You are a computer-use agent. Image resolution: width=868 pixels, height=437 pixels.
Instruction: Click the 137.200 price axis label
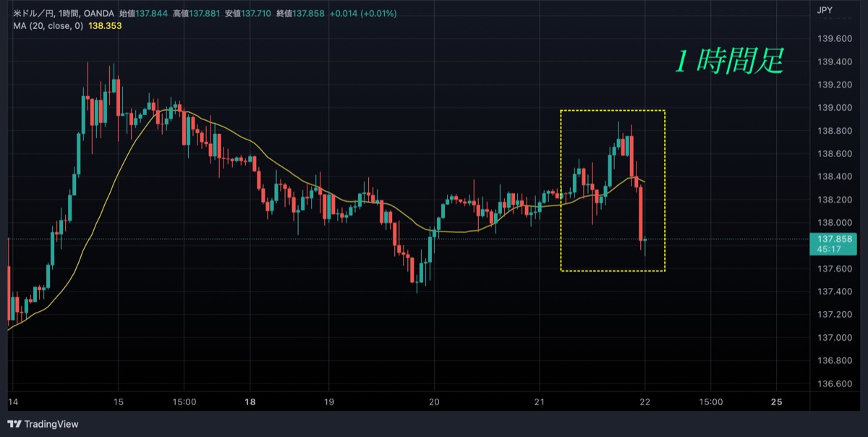833,315
